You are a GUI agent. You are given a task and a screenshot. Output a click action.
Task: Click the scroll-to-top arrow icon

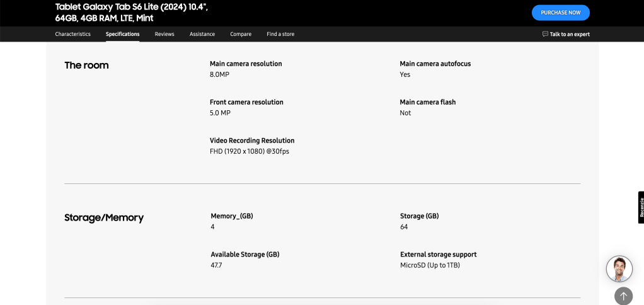(x=623, y=296)
